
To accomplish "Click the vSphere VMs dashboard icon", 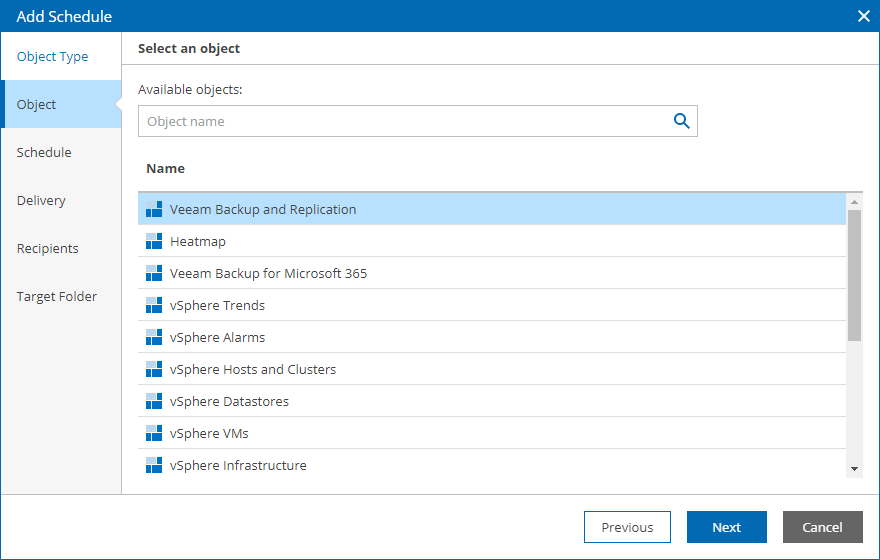I will click(154, 433).
